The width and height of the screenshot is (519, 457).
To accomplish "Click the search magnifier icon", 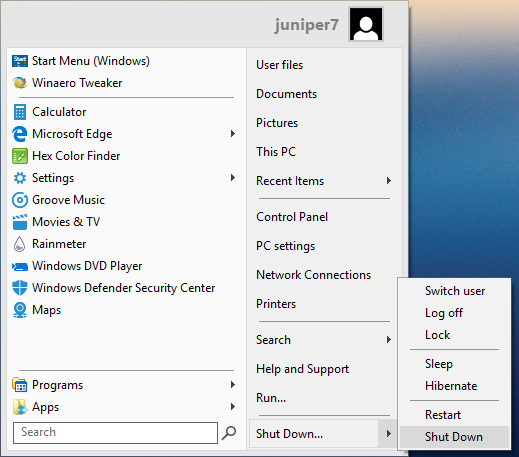I will [x=229, y=433].
